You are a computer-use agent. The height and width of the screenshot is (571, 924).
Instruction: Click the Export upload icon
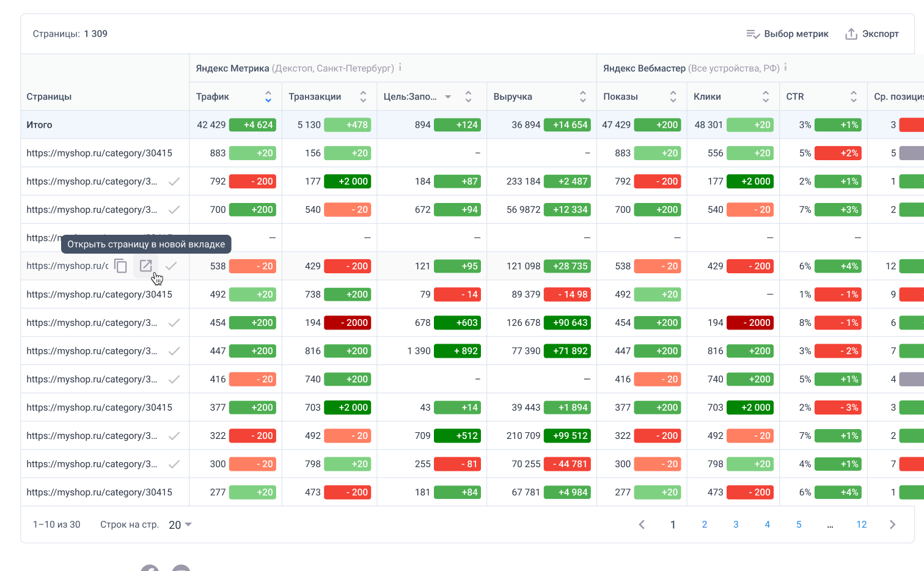pyautogui.click(x=851, y=34)
